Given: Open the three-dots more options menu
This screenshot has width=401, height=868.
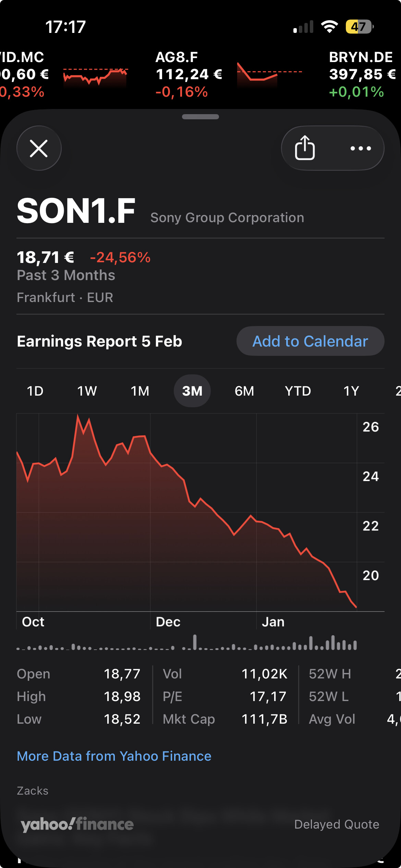Looking at the screenshot, I should click(x=361, y=148).
